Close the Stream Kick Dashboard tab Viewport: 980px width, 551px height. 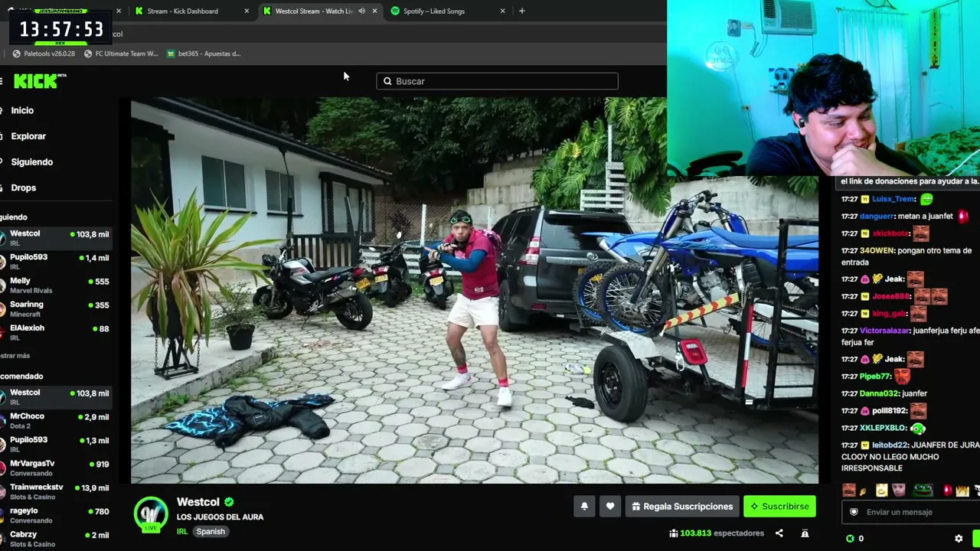tap(247, 11)
